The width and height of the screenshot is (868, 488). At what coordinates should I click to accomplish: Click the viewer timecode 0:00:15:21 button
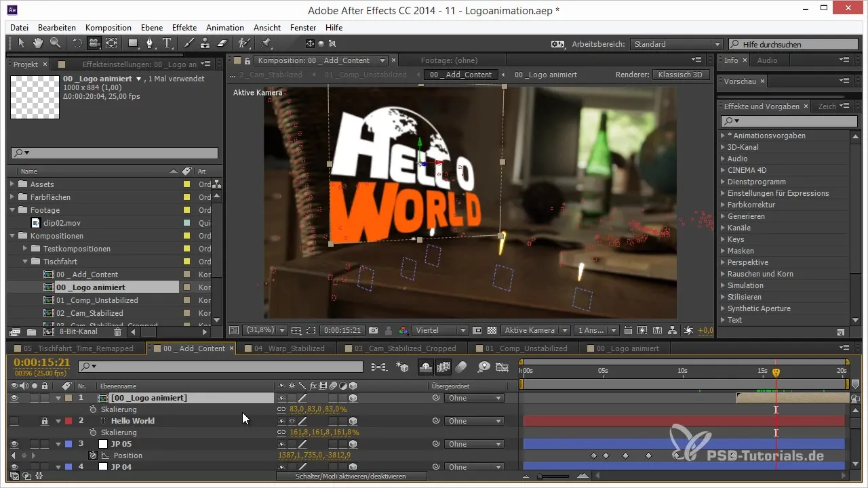point(344,331)
